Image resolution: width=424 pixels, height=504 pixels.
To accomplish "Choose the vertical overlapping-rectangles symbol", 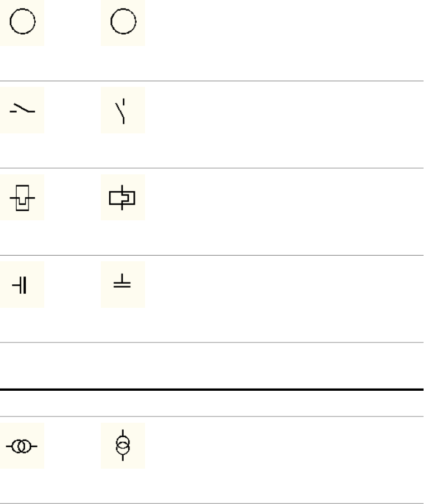I will [123, 197].
